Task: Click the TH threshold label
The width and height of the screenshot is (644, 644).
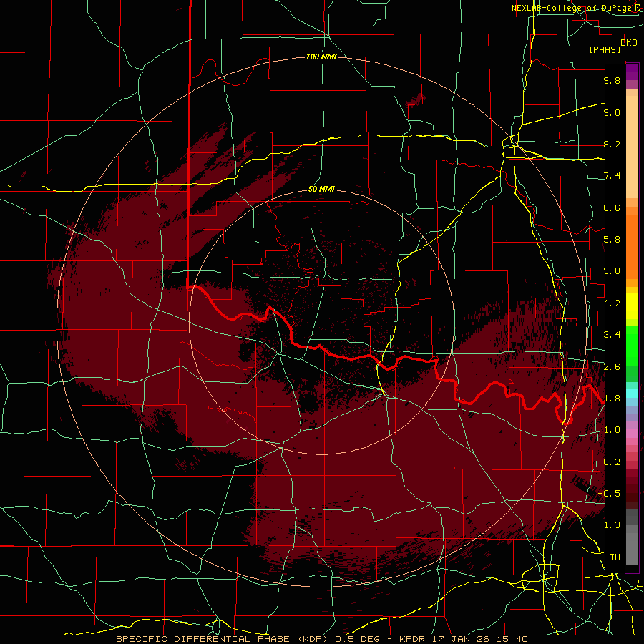Action: 615,557
